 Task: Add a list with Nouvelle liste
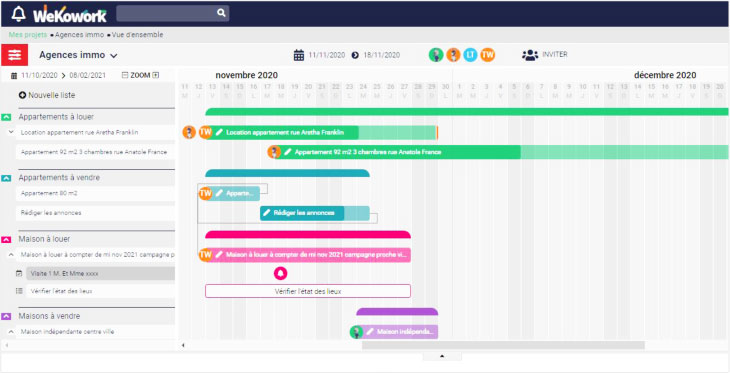(47, 95)
